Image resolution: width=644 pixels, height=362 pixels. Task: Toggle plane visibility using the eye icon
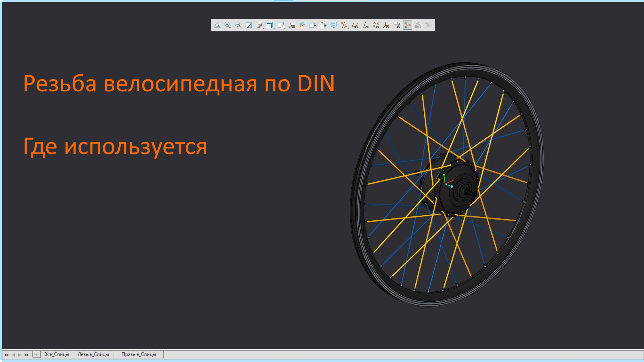[x=355, y=25]
